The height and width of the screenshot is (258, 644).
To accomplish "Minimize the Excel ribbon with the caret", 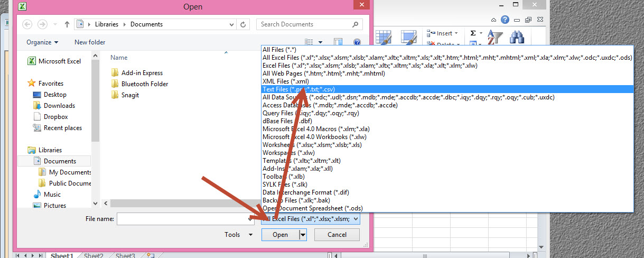I will 493,20.
